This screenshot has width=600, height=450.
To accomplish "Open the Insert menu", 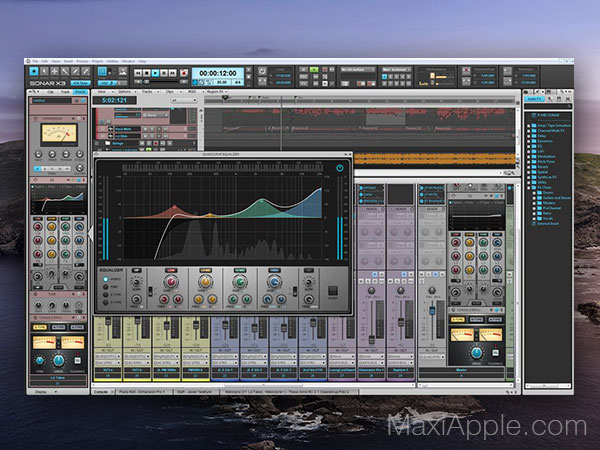I will click(68, 61).
